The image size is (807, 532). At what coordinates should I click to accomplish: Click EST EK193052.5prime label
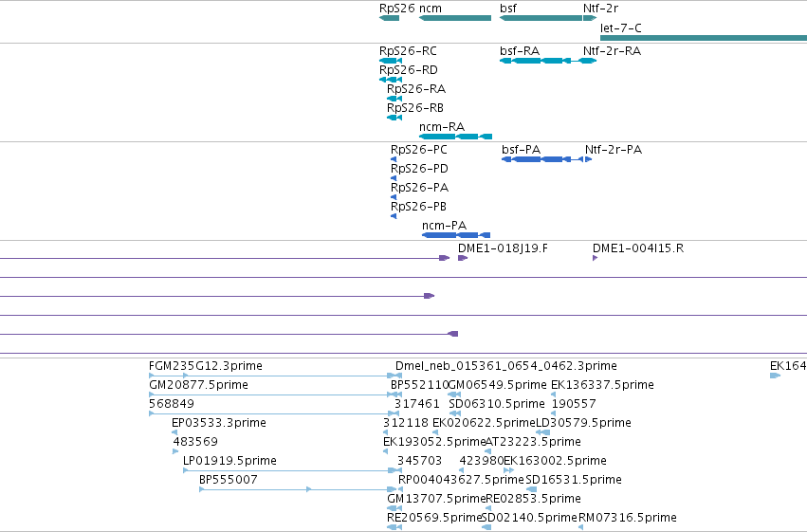tap(434, 442)
